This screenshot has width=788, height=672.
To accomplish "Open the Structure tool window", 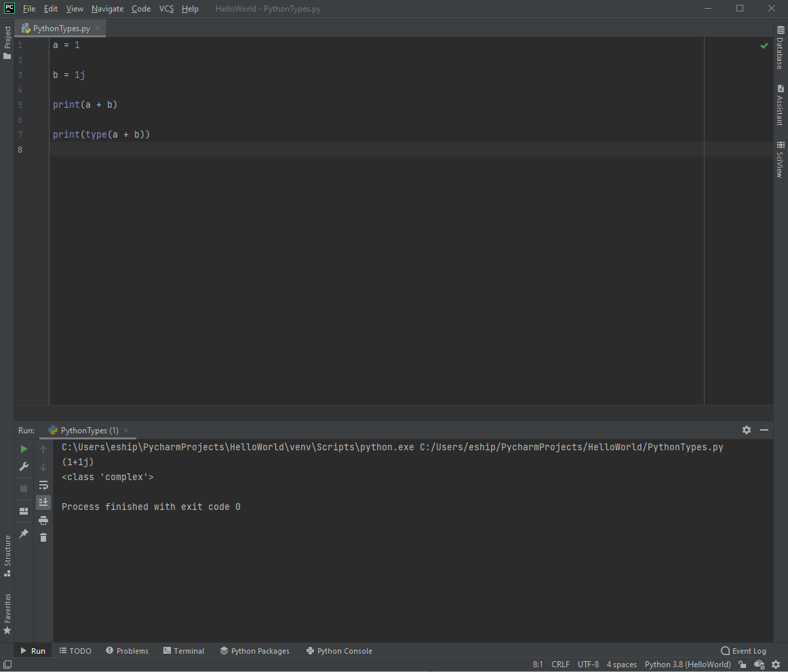I will coord(7,556).
